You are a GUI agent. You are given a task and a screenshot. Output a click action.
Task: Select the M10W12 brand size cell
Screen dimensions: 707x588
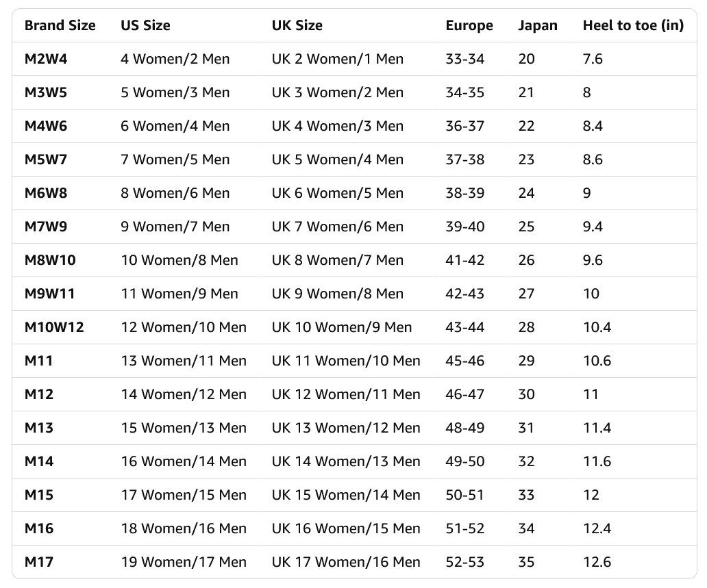coord(54,327)
